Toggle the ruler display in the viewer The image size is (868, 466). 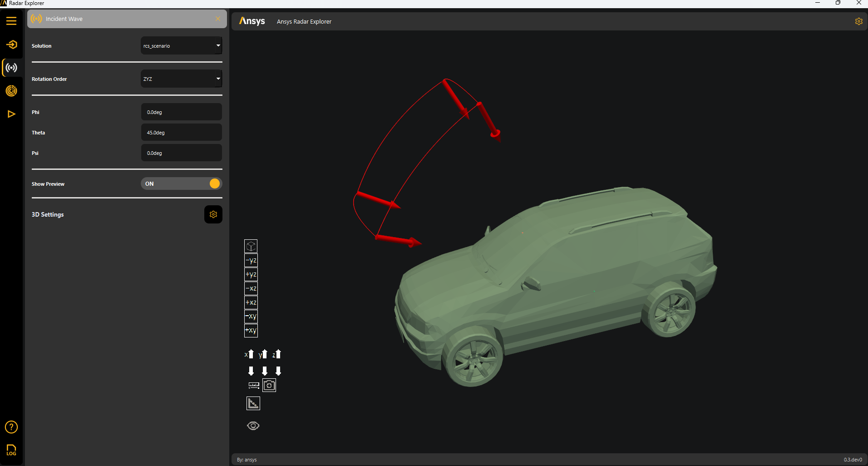pyautogui.click(x=254, y=385)
